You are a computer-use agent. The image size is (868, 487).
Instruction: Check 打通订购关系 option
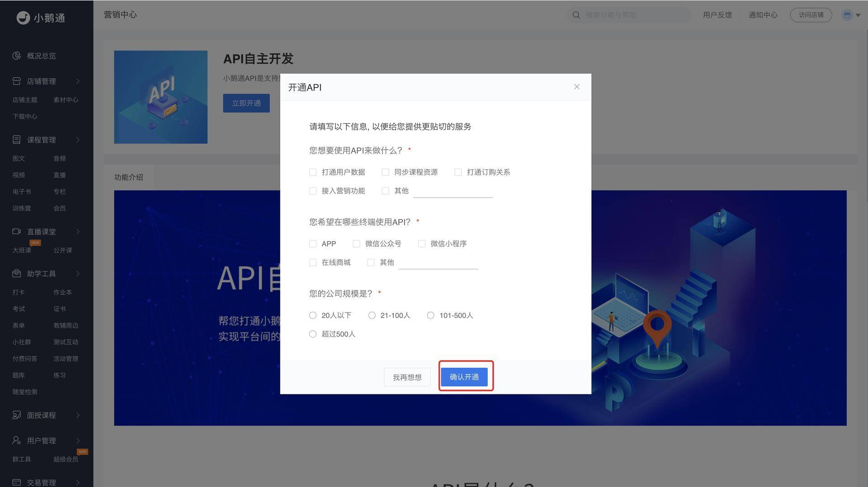pos(458,172)
